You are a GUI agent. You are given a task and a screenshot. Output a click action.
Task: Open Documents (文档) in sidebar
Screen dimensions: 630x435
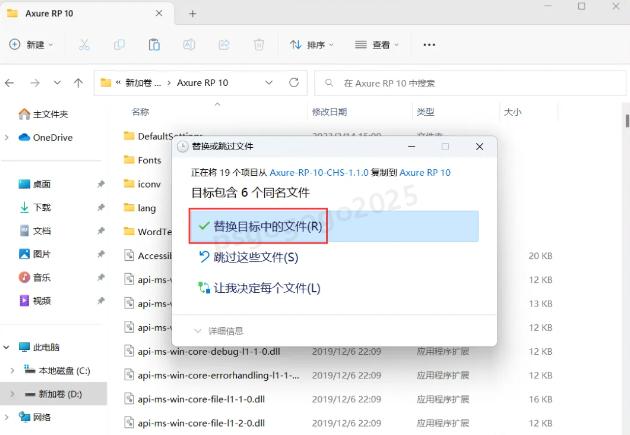[35, 231]
